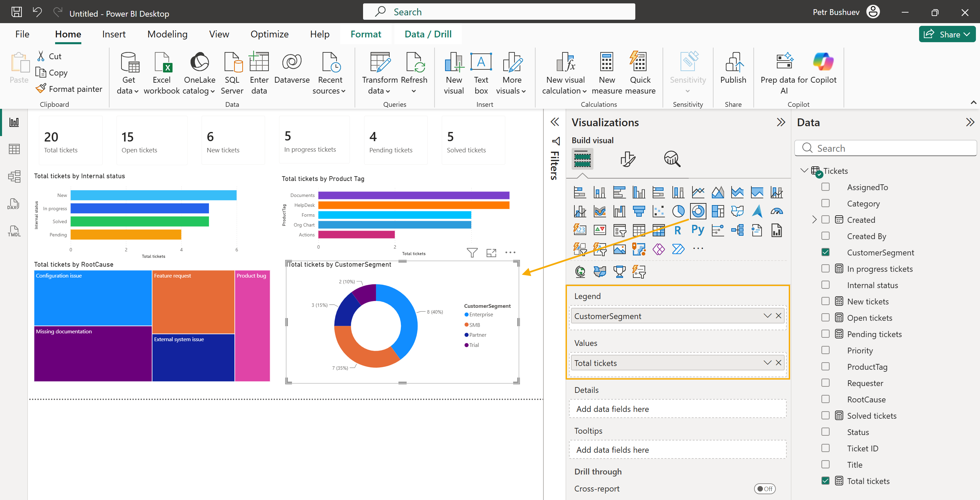
Task: Check the Internal status field checkbox
Action: tap(825, 285)
